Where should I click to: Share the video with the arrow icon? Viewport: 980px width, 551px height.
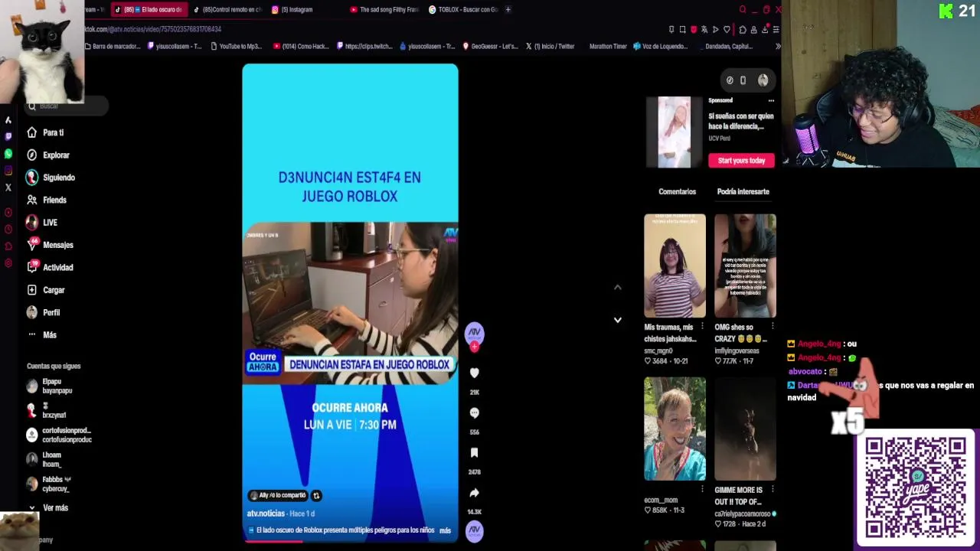point(475,493)
